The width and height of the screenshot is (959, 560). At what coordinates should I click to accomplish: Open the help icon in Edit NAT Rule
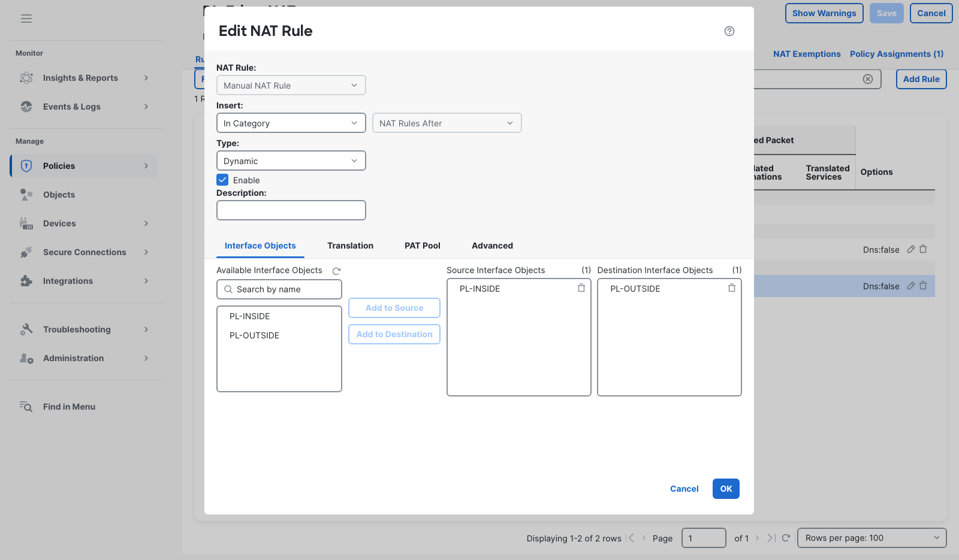click(729, 31)
